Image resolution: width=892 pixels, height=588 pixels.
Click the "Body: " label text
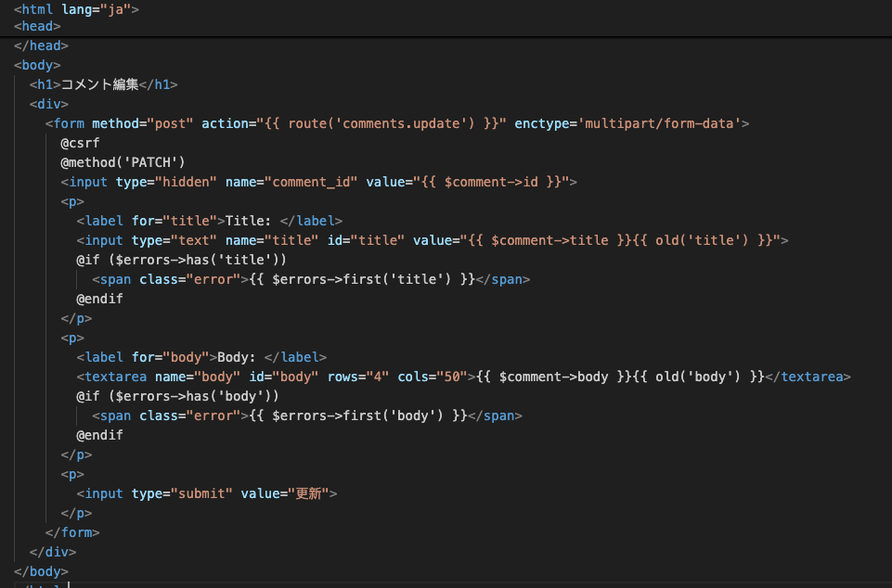239,357
